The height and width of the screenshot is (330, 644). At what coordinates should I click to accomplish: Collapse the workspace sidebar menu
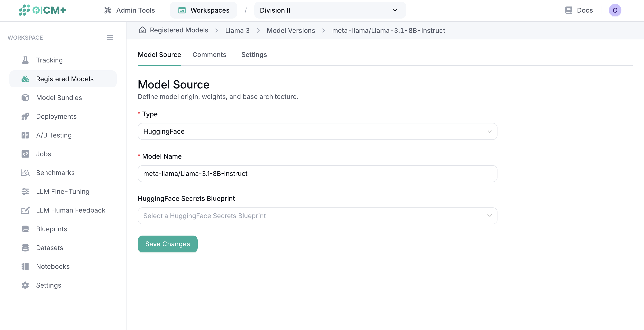click(110, 38)
